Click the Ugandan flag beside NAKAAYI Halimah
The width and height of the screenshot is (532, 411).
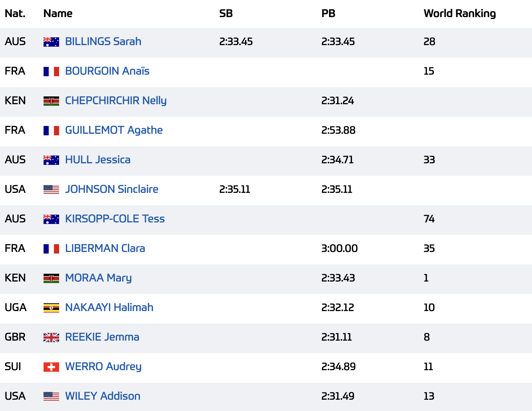pos(51,308)
